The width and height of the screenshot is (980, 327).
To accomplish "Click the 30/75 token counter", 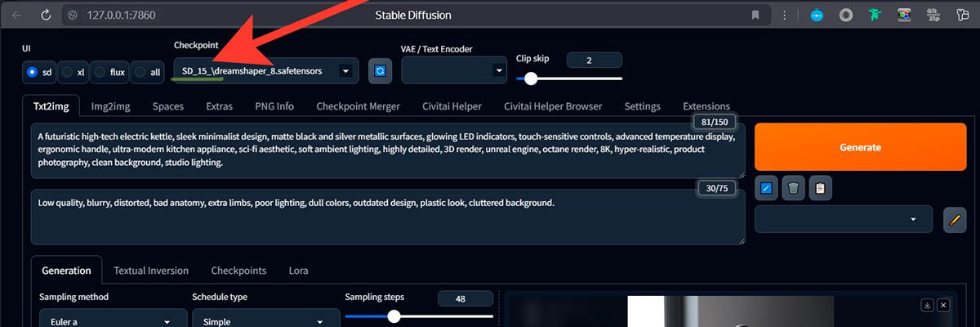I will [715, 188].
